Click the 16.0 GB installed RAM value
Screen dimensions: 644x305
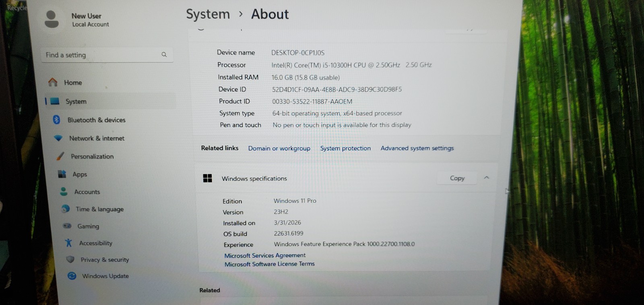[305, 77]
